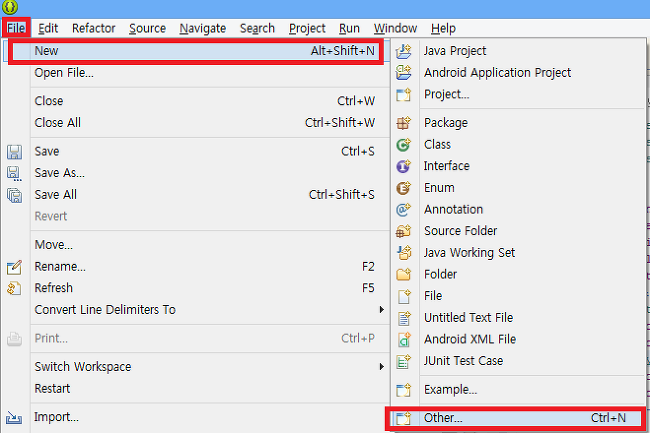The height and width of the screenshot is (433, 650).
Task: Click the Enum icon
Action: coord(403,188)
